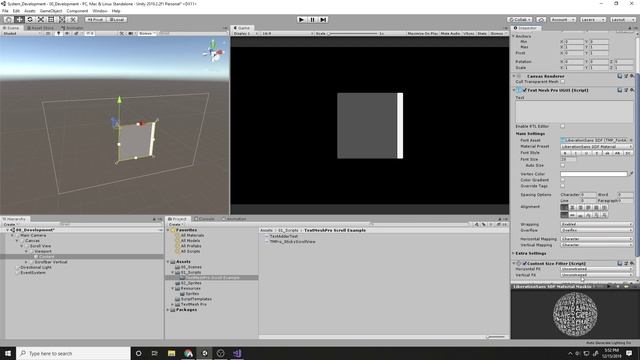Select the TextAdderTest script asset

pos(283,236)
